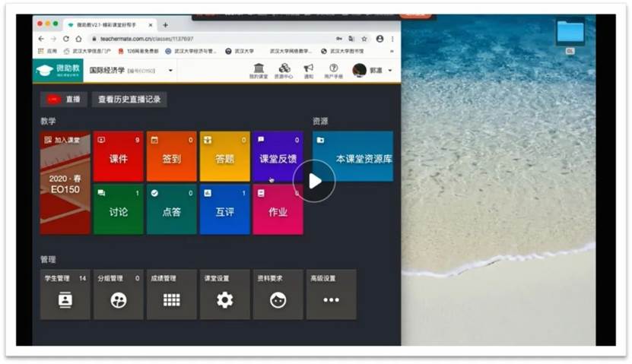Open 高级设置 advanced settings
632x364 pixels.
(331, 295)
